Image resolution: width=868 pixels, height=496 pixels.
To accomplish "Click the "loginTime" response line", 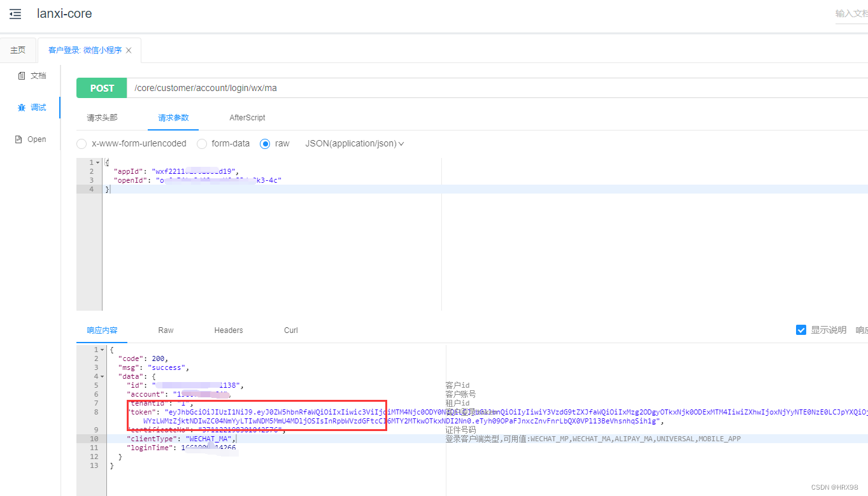I will pyautogui.click(x=181, y=448).
